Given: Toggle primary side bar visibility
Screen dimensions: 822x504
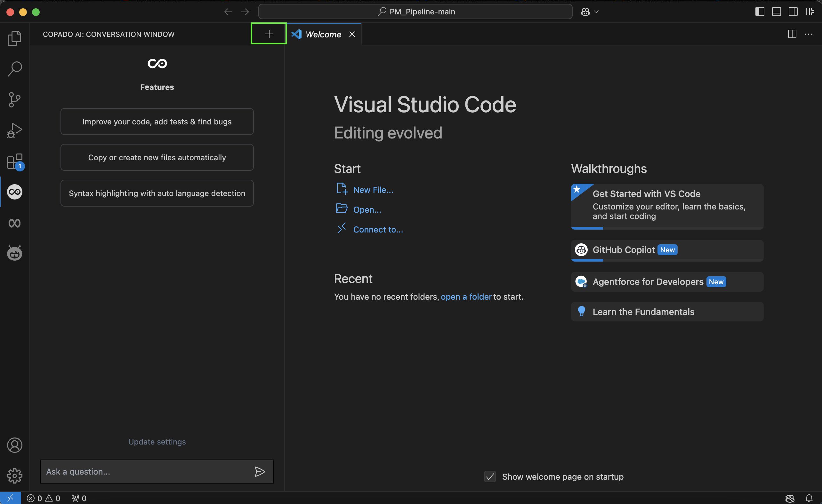Looking at the screenshot, I should click(760, 12).
